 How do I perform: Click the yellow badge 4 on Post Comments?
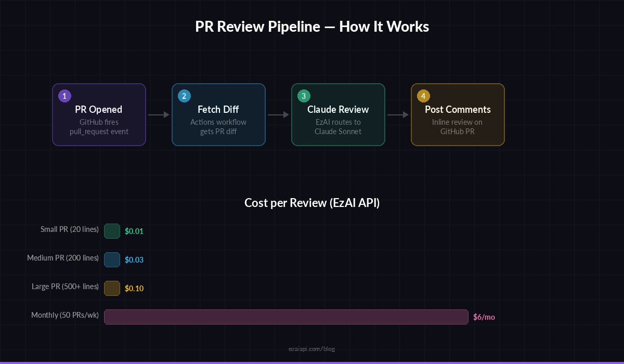[x=423, y=96]
